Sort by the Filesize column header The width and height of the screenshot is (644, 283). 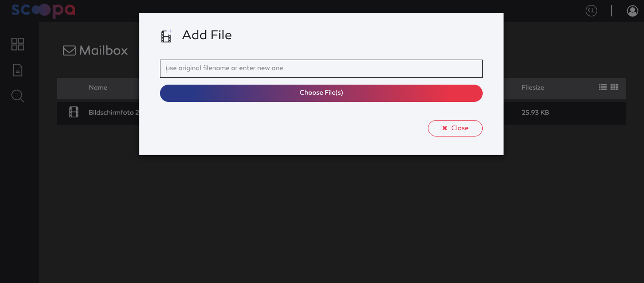(533, 87)
